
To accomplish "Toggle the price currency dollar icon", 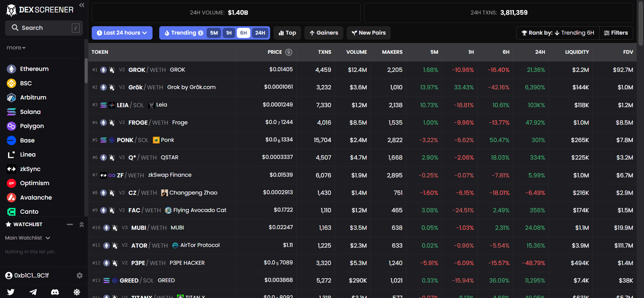I will (x=289, y=52).
